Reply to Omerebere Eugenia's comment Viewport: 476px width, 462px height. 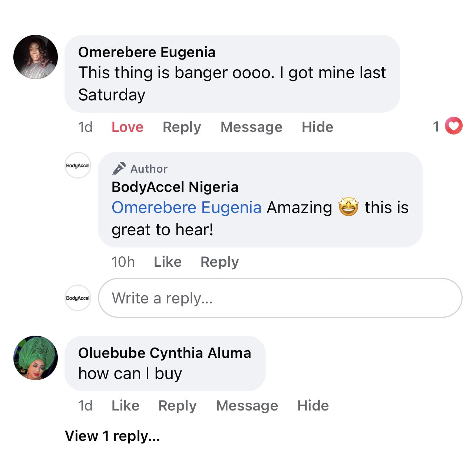point(182,127)
